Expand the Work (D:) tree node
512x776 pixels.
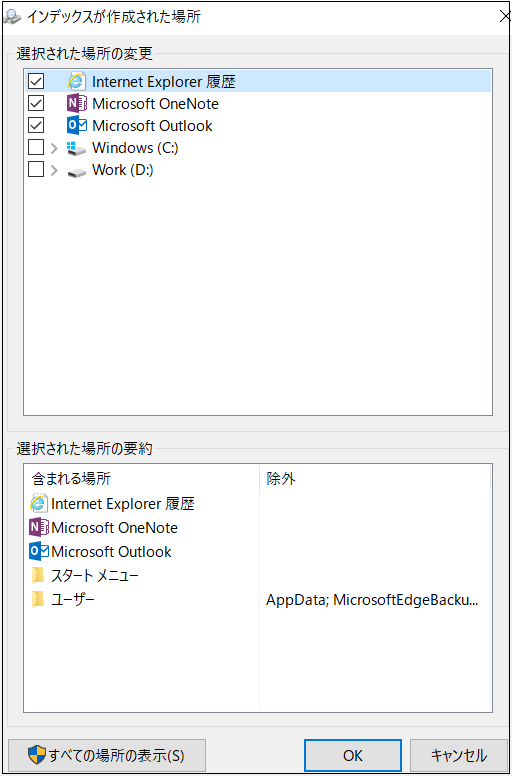(x=54, y=171)
